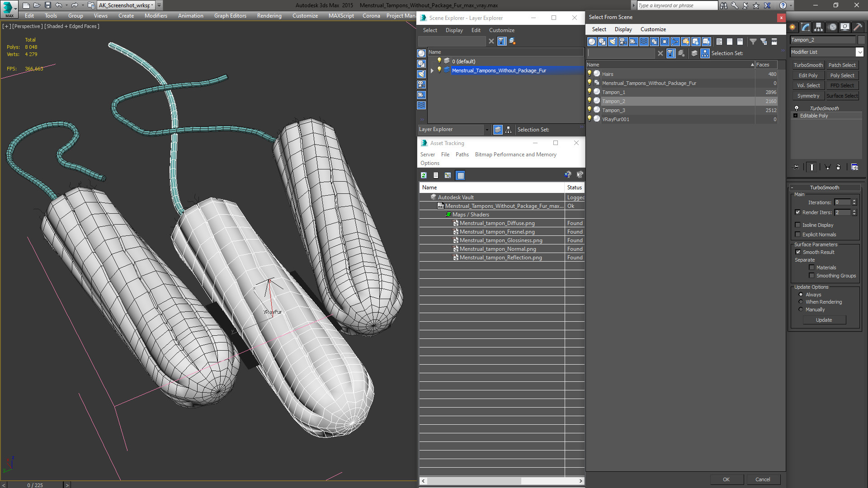Viewport: 868px width, 488px height.
Task: Click the Pin Stack icon
Action: (796, 167)
